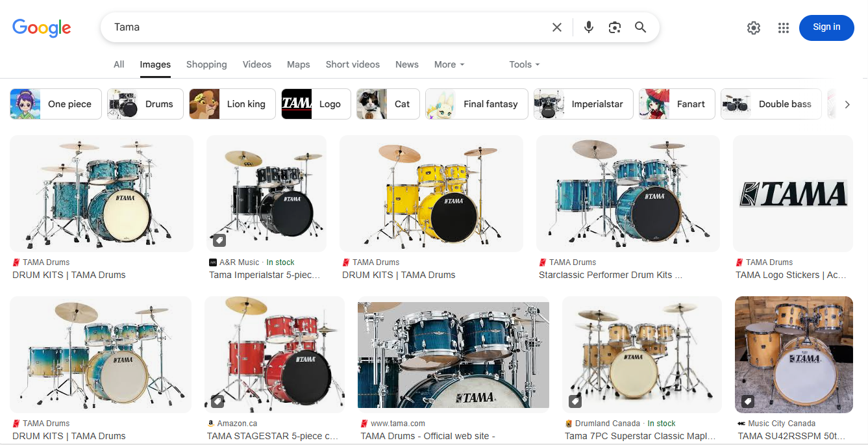868x445 pixels.
Task: Select the Drums filter chip
Action: (x=145, y=104)
